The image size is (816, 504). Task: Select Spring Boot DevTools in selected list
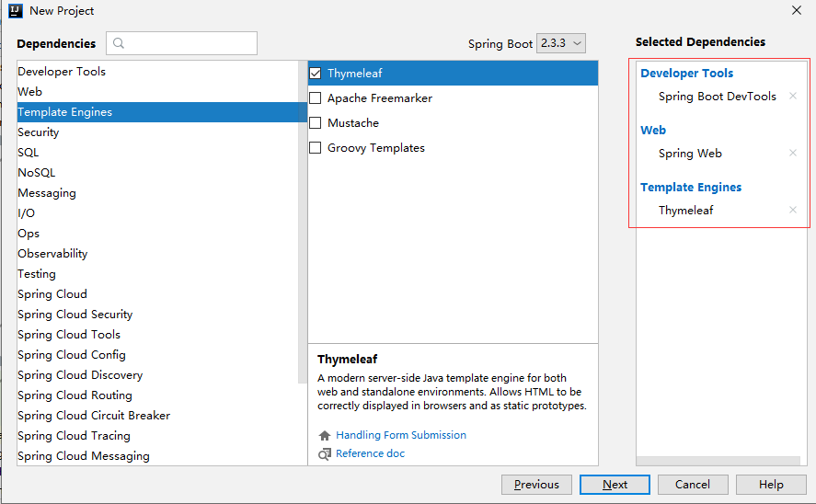[718, 97]
